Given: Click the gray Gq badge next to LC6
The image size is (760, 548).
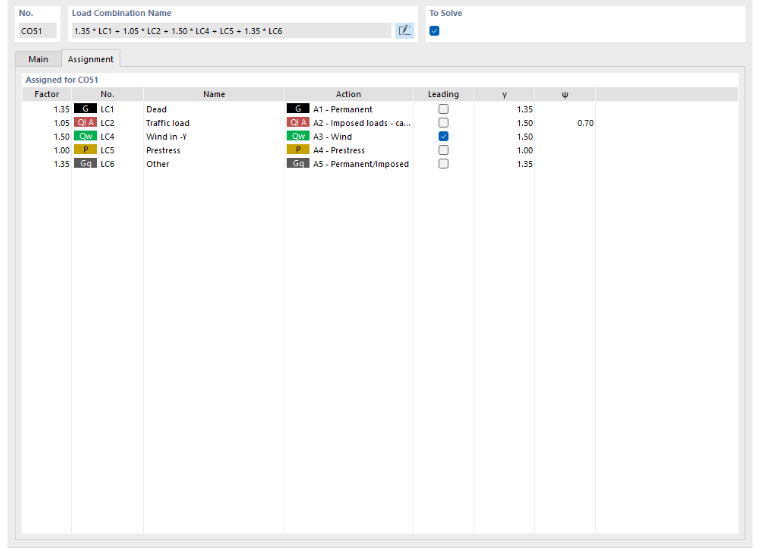Looking at the screenshot, I should pos(85,163).
